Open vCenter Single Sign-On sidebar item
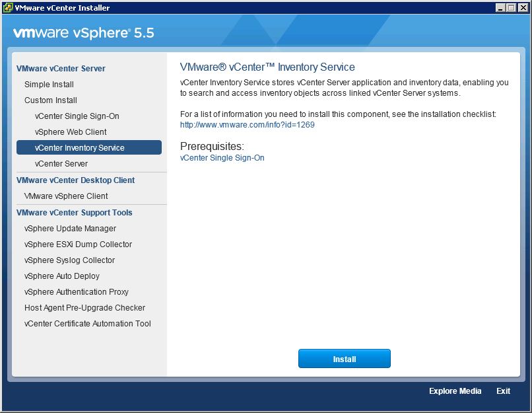Viewport: 532px width, 413px height. [x=77, y=116]
